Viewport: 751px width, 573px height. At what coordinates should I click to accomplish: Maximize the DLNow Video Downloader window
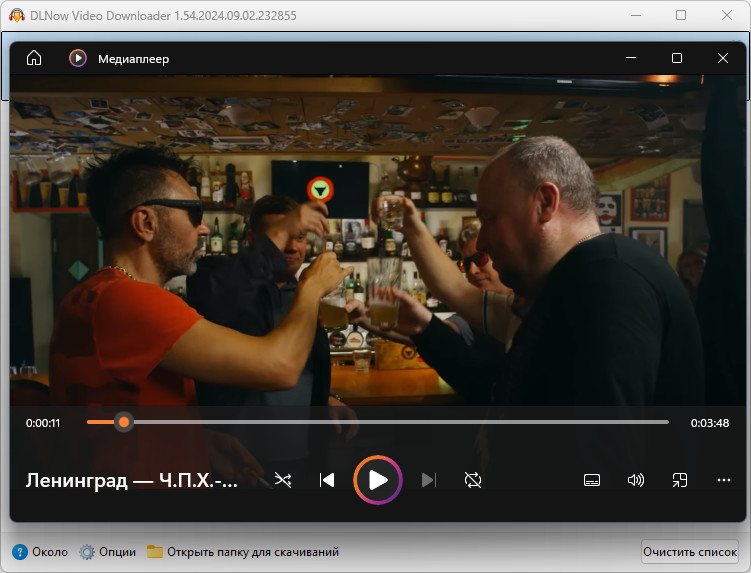point(681,15)
